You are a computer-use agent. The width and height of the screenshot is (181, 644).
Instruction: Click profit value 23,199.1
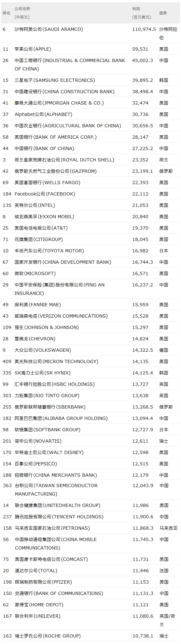[x=143, y=171]
